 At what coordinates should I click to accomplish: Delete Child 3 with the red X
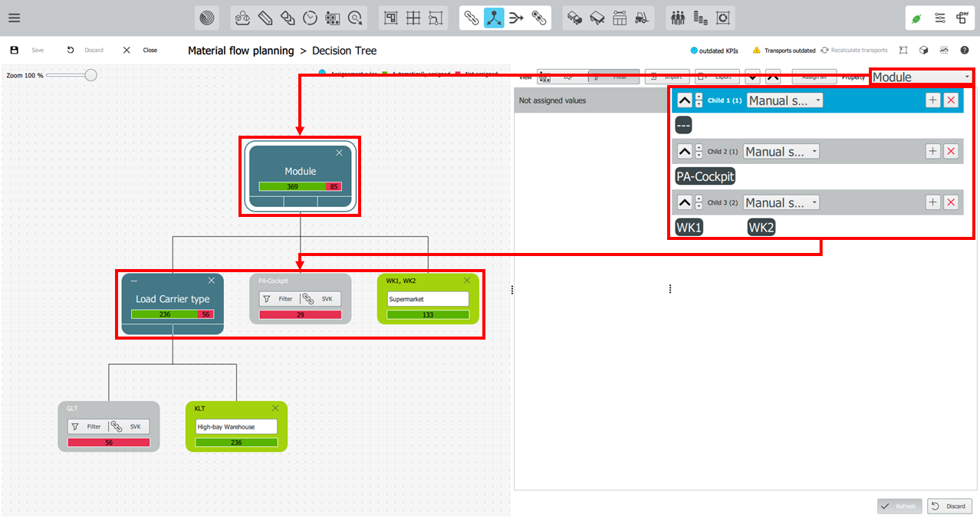pos(951,202)
